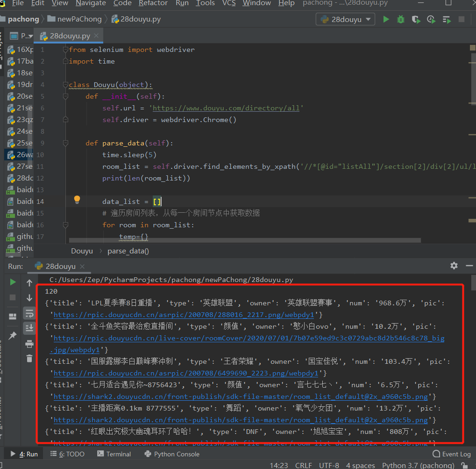
Task: Open the Help menu
Action: coord(286,3)
